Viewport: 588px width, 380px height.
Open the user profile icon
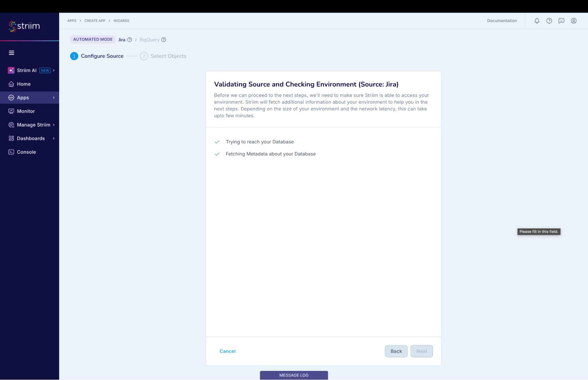pyautogui.click(x=574, y=21)
